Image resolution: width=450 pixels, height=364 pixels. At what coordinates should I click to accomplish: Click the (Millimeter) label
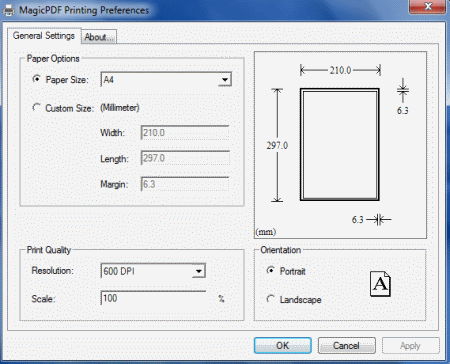click(120, 108)
